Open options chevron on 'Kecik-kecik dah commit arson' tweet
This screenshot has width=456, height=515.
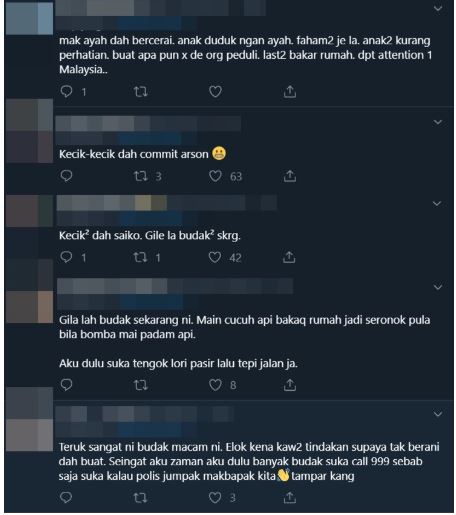tap(437, 122)
